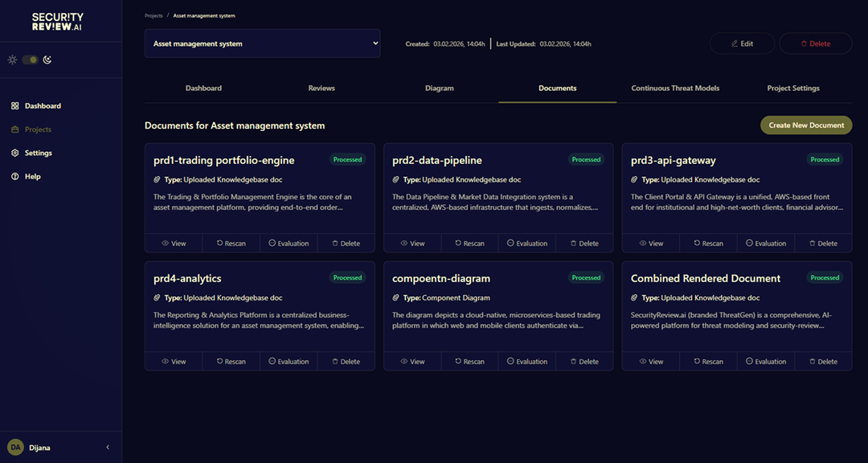Screen dimensions: 868x463
Task: Delete the prd3-api-gateway document
Action: (x=823, y=243)
